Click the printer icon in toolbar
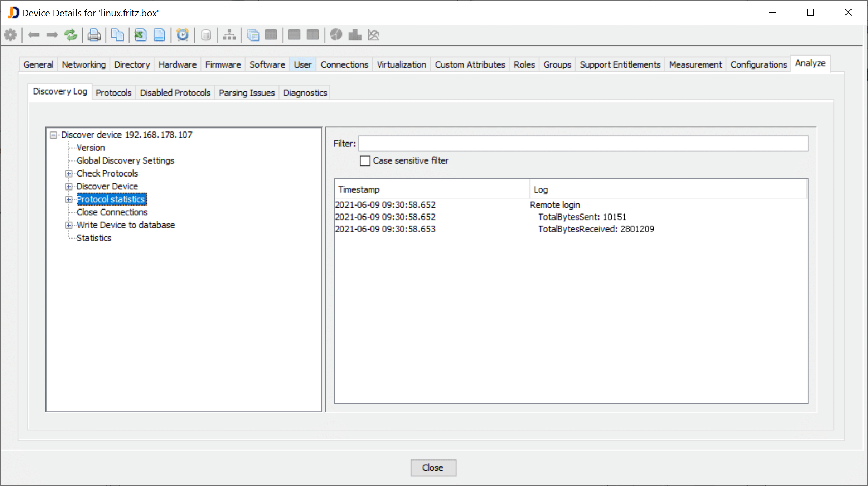The height and width of the screenshot is (486, 868). tap(94, 35)
